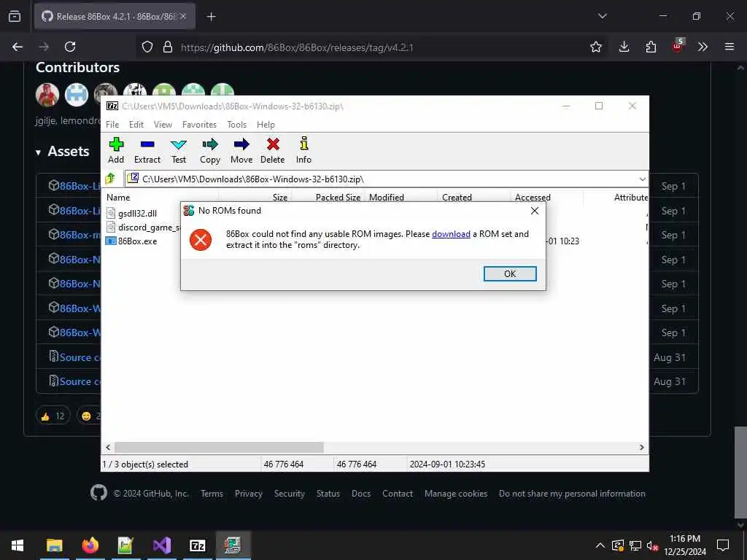The width and height of the screenshot is (747, 560).
Task: Switch to 7-Zip taskbar icon
Action: click(197, 545)
